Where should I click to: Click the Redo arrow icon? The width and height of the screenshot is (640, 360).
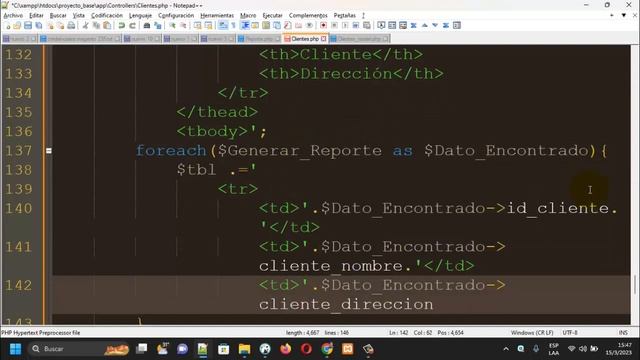(132, 25)
